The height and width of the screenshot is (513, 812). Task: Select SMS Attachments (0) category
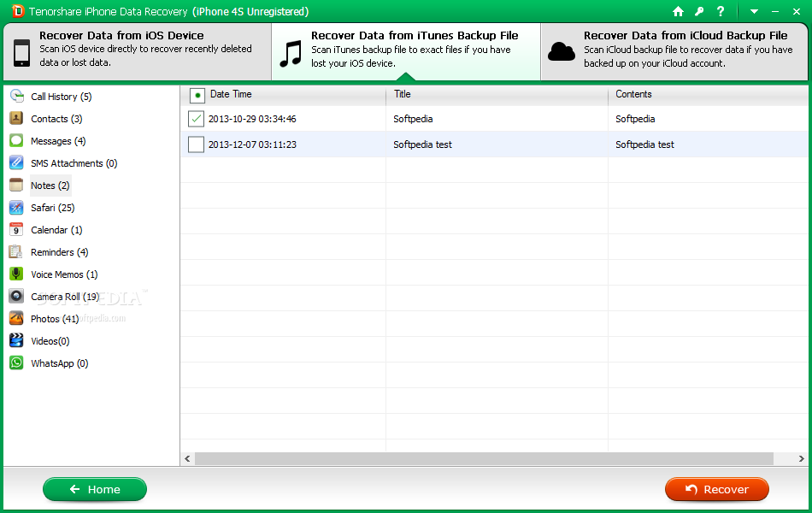pos(74,163)
